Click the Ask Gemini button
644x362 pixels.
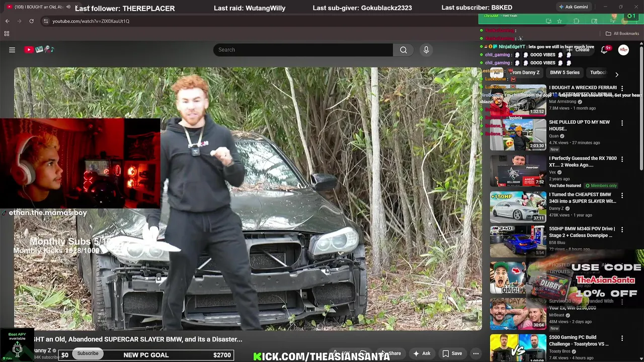click(573, 7)
